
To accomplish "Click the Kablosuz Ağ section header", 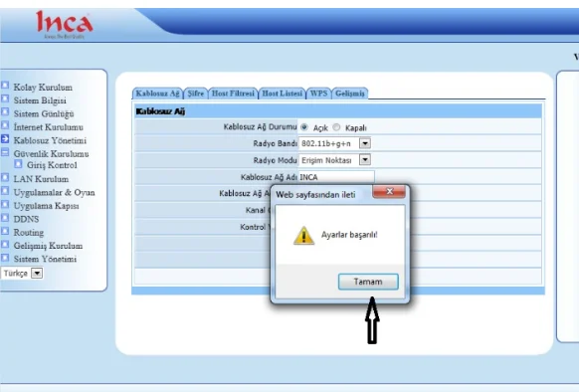I will [337, 111].
